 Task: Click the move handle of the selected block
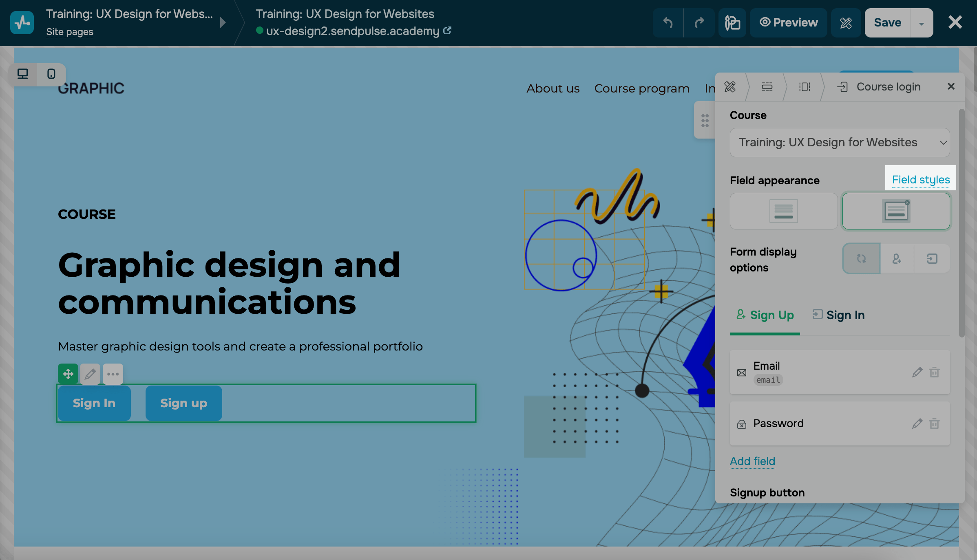tap(68, 374)
